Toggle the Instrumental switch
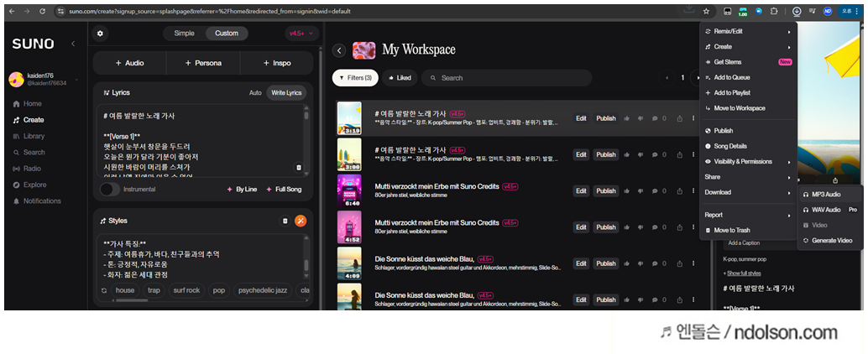 coord(110,190)
